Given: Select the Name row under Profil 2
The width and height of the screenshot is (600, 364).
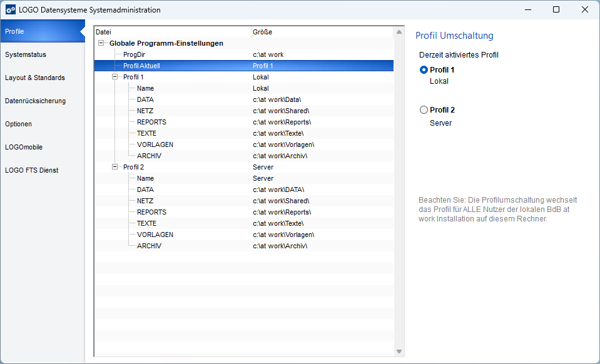Looking at the screenshot, I should [x=244, y=178].
